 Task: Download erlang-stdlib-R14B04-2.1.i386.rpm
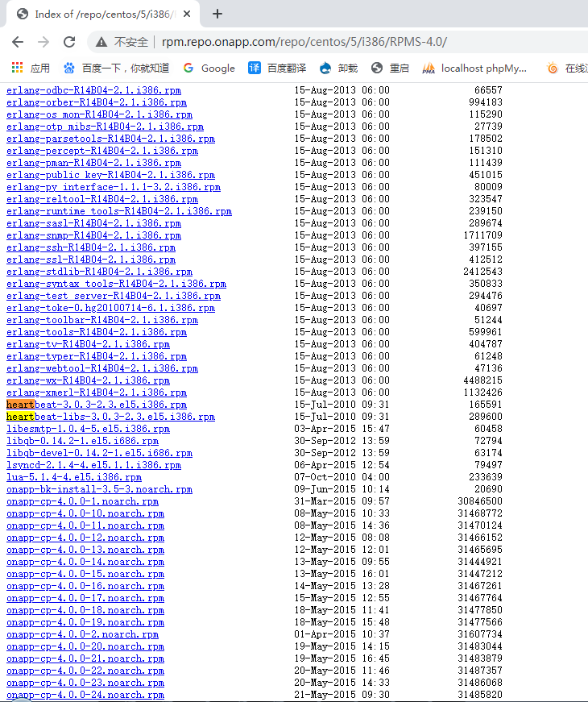pyautogui.click(x=99, y=272)
